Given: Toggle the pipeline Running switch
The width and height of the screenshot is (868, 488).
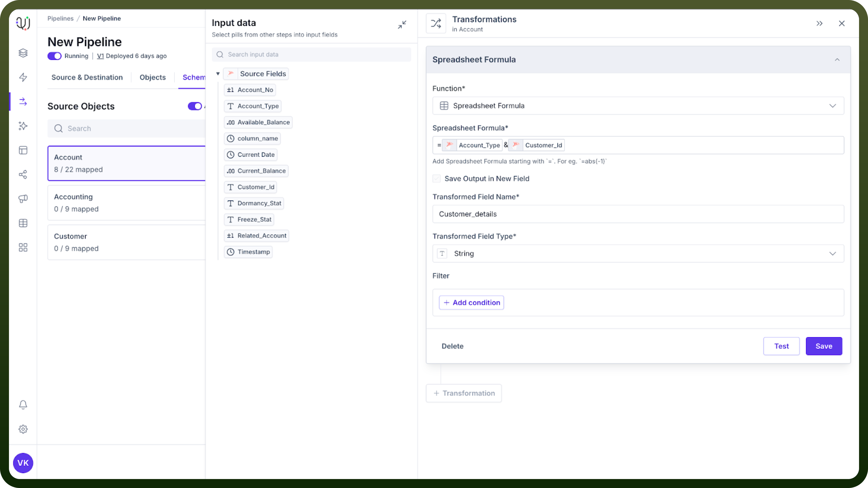Looking at the screenshot, I should pos(54,56).
